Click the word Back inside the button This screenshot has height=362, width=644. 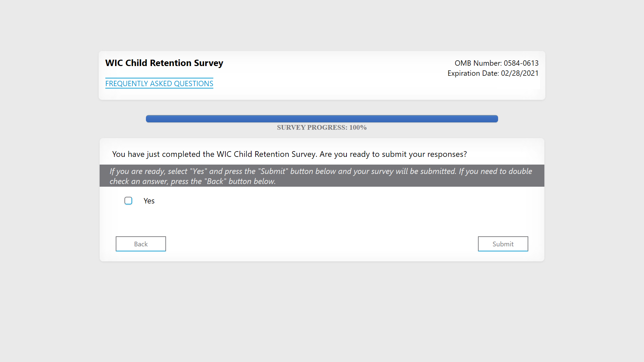point(141,244)
